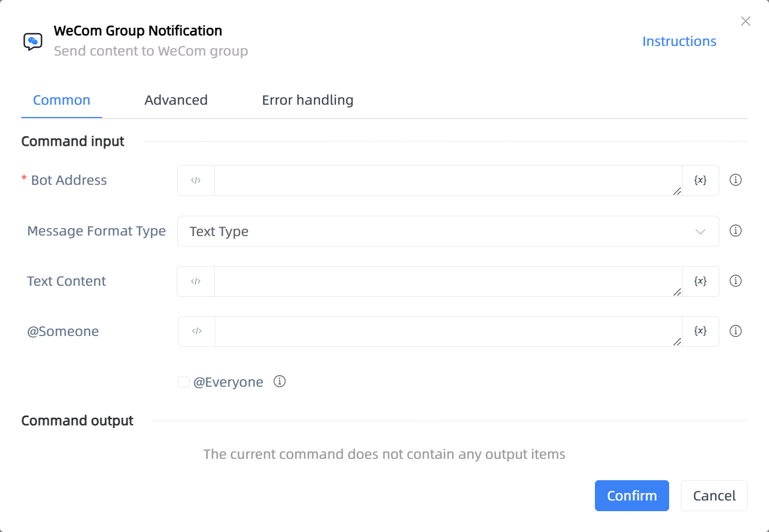Show info tooltip next to @Everyone
This screenshot has width=769, height=532.
pyautogui.click(x=280, y=381)
